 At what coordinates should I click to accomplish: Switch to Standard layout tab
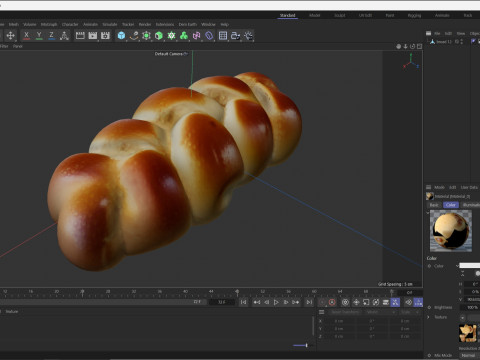point(288,15)
